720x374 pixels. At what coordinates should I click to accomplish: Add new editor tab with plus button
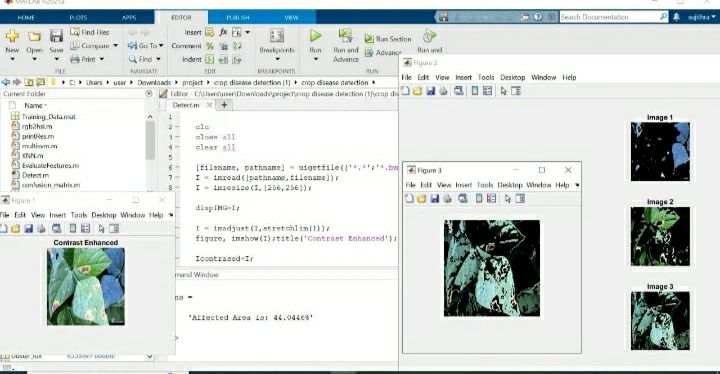(224, 105)
